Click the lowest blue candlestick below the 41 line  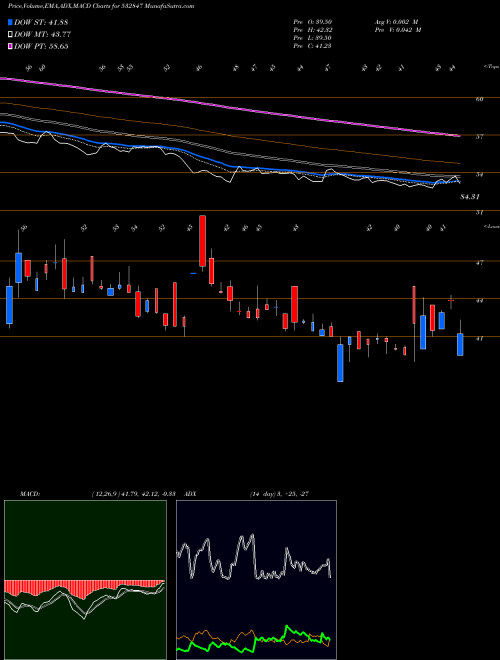click(340, 363)
